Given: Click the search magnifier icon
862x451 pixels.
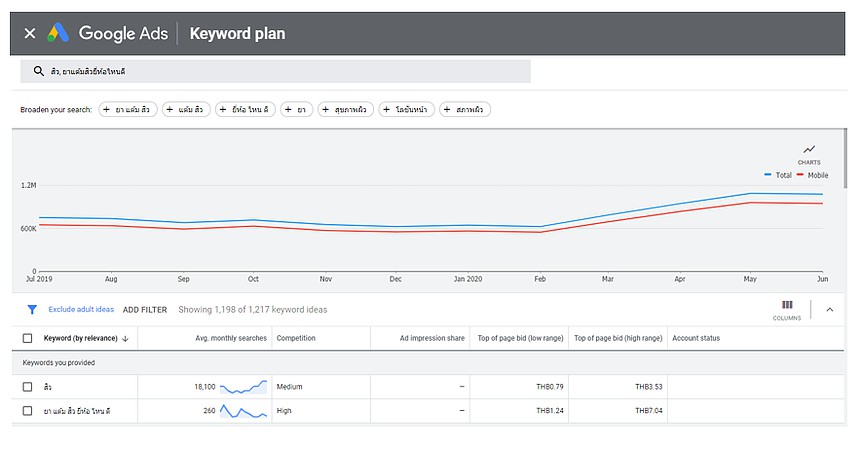Looking at the screenshot, I should pyautogui.click(x=38, y=71).
